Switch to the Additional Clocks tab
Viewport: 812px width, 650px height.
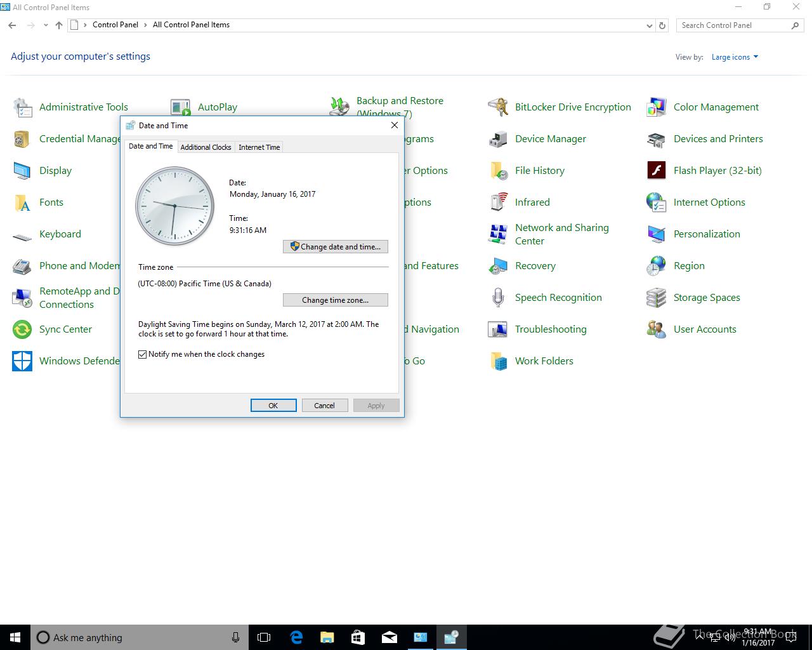pos(206,147)
